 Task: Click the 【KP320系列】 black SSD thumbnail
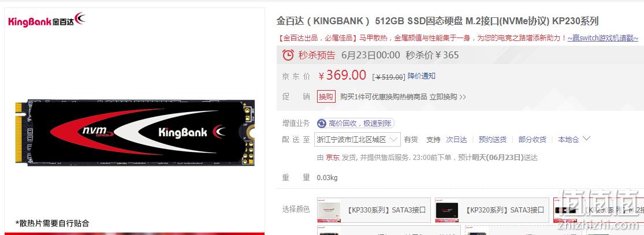coord(446,210)
